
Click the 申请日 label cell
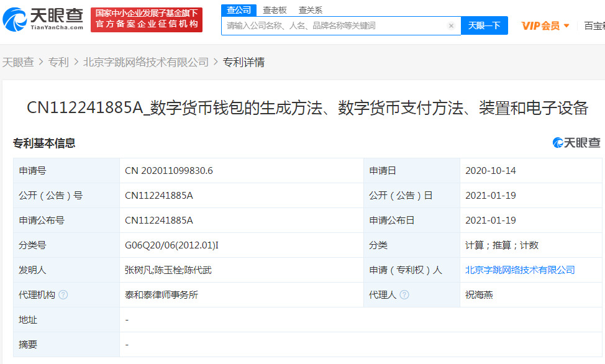tap(412, 171)
